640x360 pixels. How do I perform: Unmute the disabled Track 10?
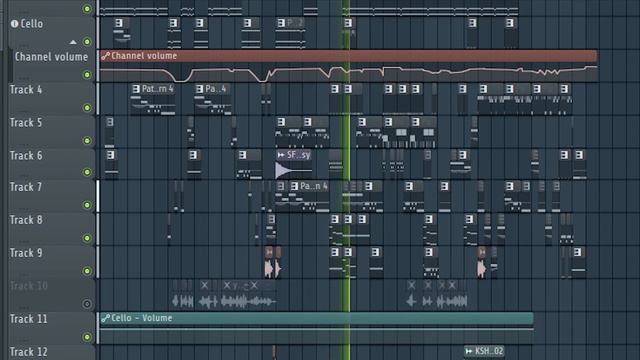(x=87, y=304)
